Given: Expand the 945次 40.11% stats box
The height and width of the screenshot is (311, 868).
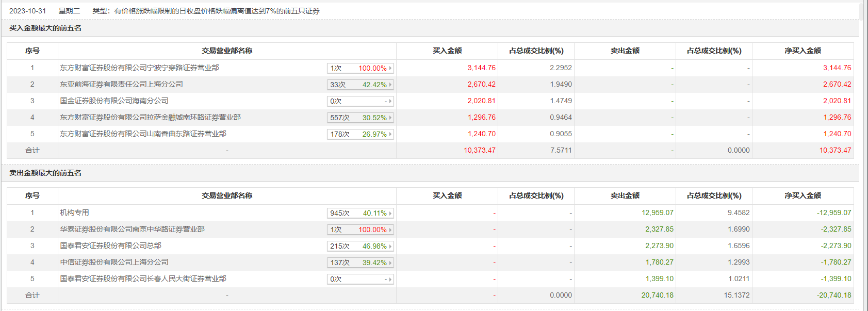Looking at the screenshot, I should click(x=361, y=213).
